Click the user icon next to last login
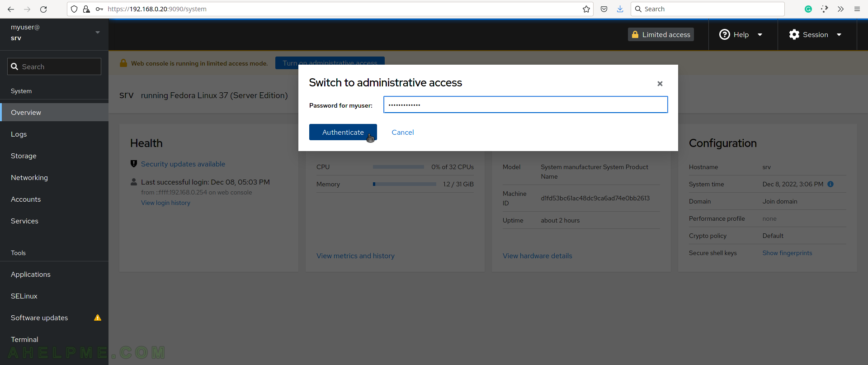Screen dimensions: 868x365 [x=134, y=182]
